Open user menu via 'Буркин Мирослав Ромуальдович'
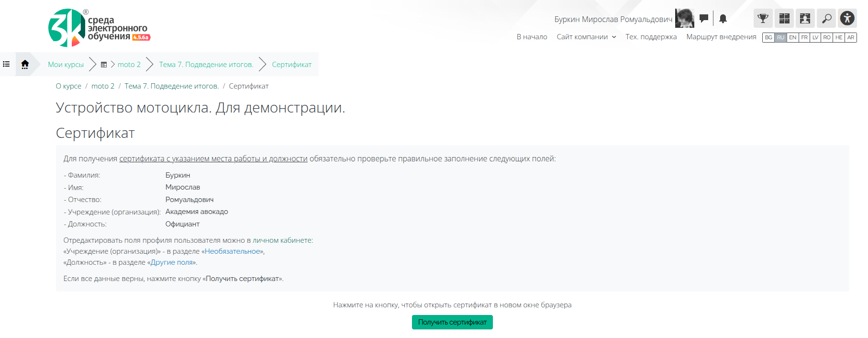 [x=613, y=19]
